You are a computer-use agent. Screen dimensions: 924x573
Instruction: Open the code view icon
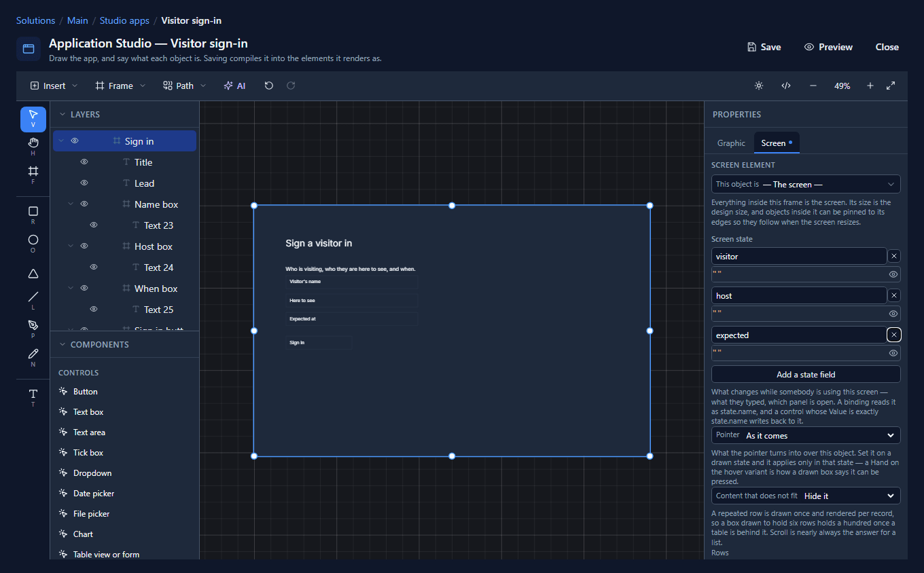click(786, 86)
